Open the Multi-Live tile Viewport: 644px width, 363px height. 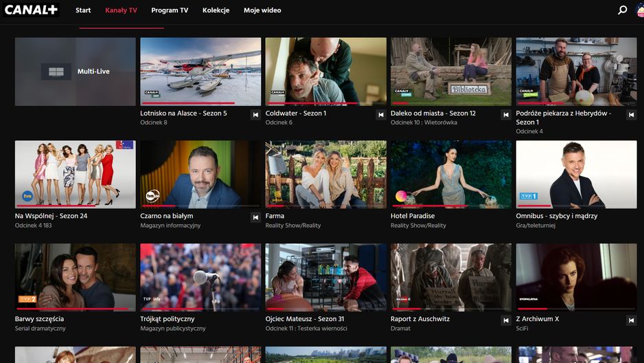click(75, 71)
